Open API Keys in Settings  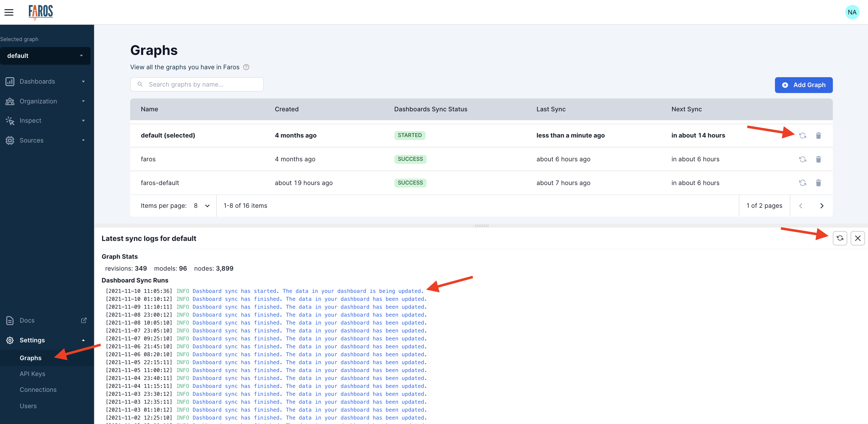coord(32,374)
